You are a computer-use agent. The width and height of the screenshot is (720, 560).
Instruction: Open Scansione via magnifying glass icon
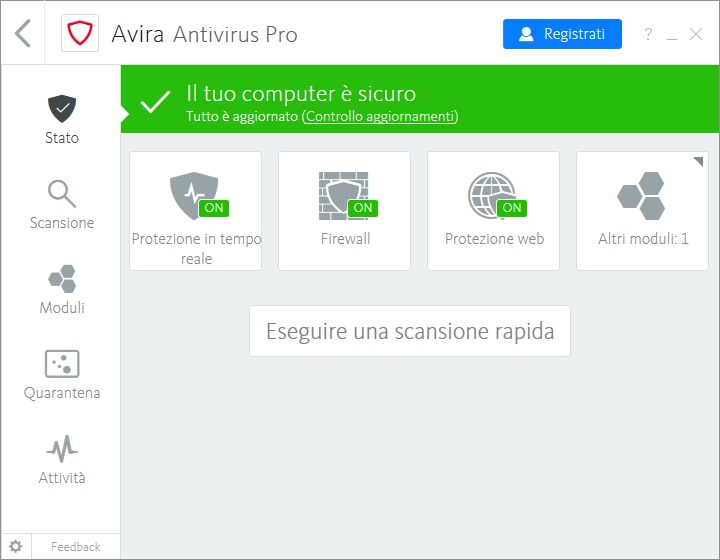click(61, 193)
